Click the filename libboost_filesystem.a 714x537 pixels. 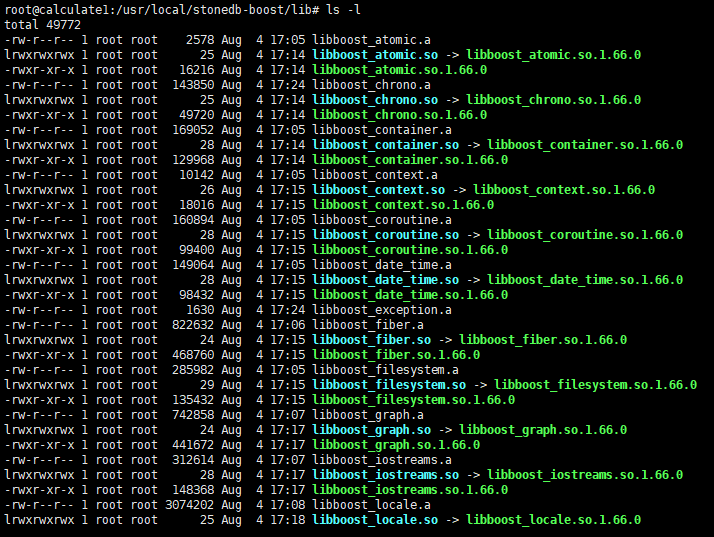coord(385,370)
